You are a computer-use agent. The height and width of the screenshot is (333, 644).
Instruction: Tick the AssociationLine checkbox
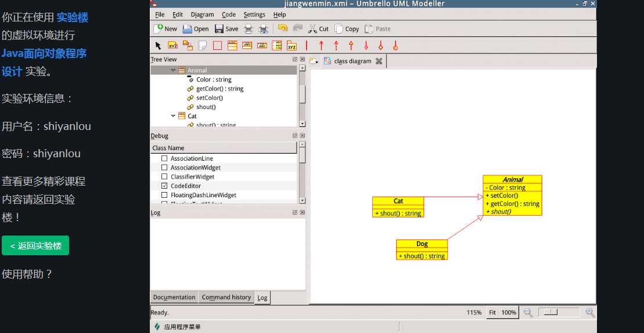pos(164,158)
